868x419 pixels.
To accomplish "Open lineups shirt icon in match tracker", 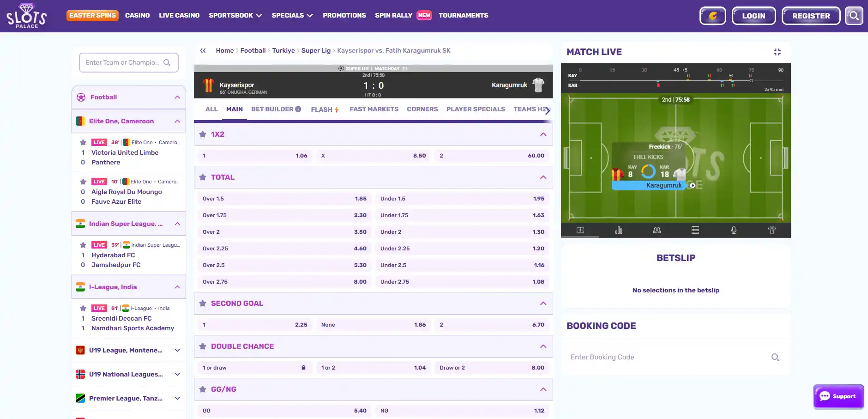I will pyautogui.click(x=772, y=230).
